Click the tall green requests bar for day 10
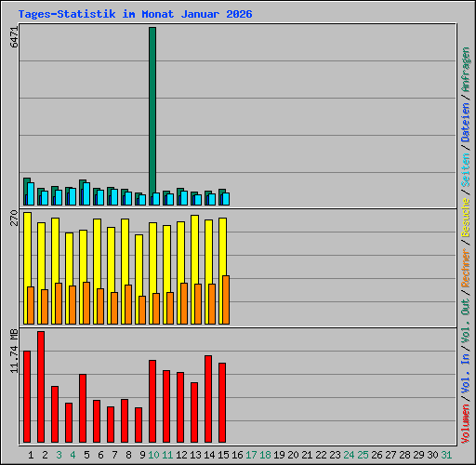The height and width of the screenshot is (465, 476). pyautogui.click(x=152, y=116)
